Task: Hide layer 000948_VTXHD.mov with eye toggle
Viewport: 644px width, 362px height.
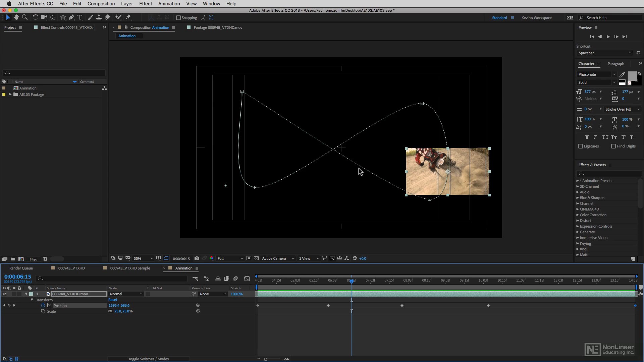Action: pyautogui.click(x=4, y=294)
